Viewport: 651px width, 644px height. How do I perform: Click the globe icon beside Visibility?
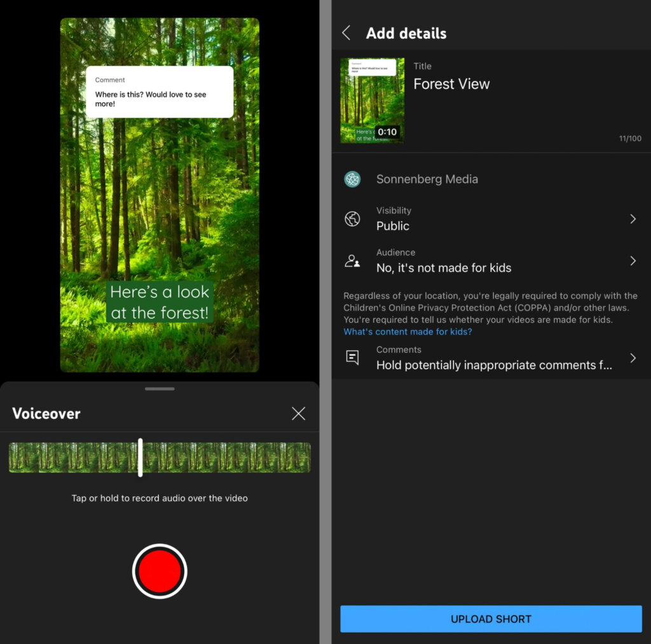pyautogui.click(x=352, y=219)
